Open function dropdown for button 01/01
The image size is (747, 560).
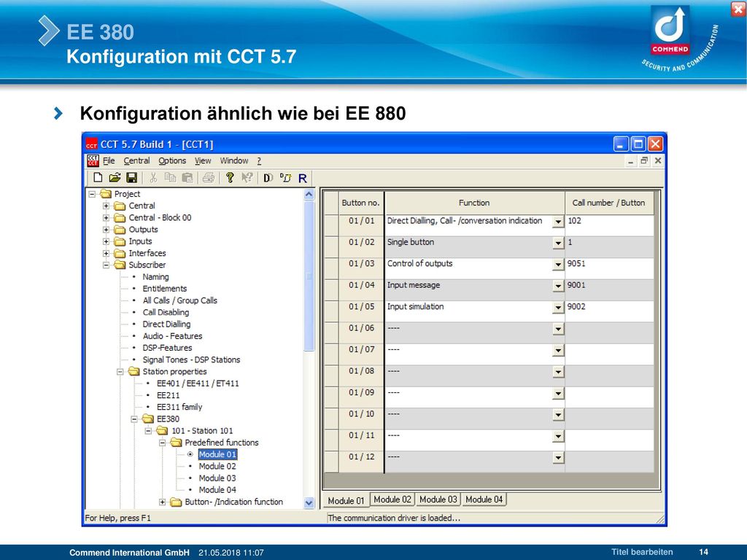[x=558, y=222]
